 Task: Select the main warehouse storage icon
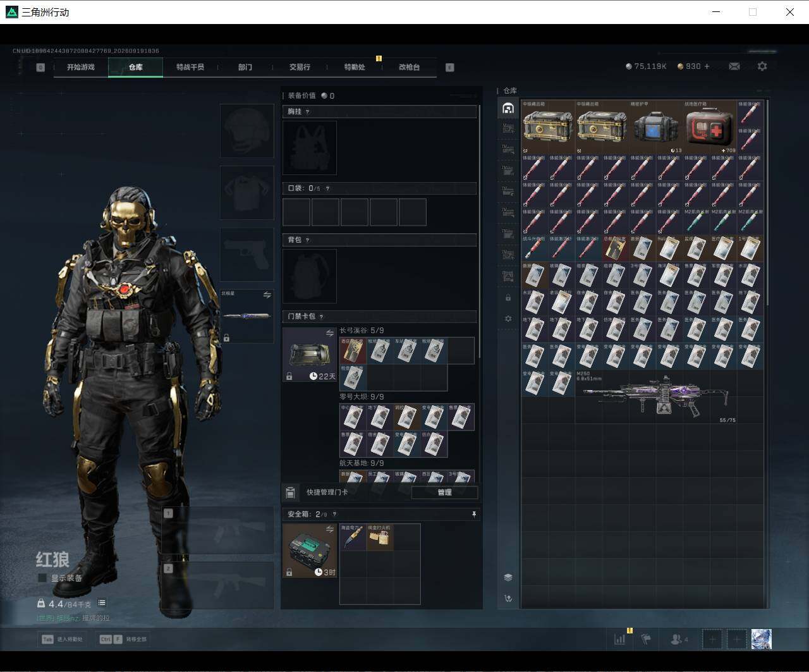coord(508,109)
